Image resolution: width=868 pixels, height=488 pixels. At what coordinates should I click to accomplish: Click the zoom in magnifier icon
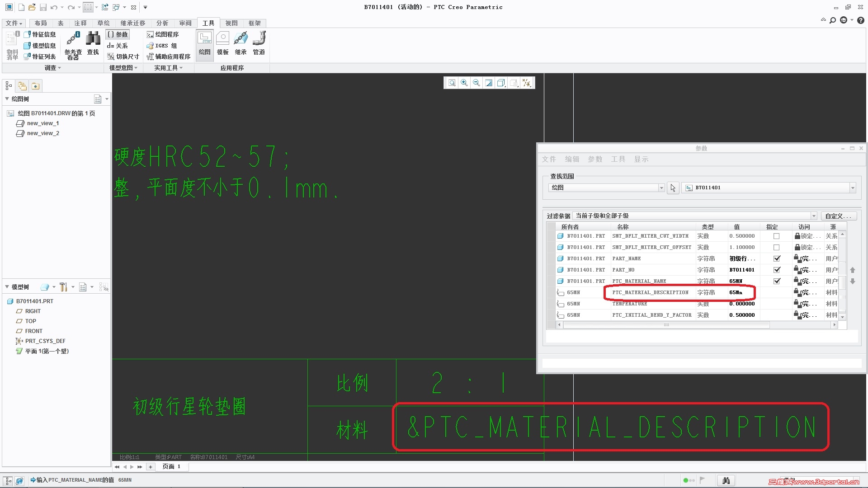[464, 83]
